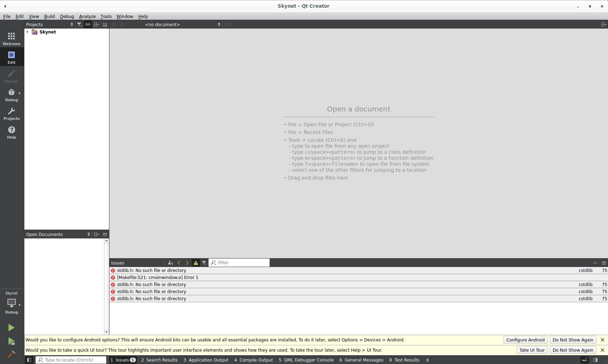The height and width of the screenshot is (364, 608).
Task: Maximize the Issues output pane
Action: (595, 263)
